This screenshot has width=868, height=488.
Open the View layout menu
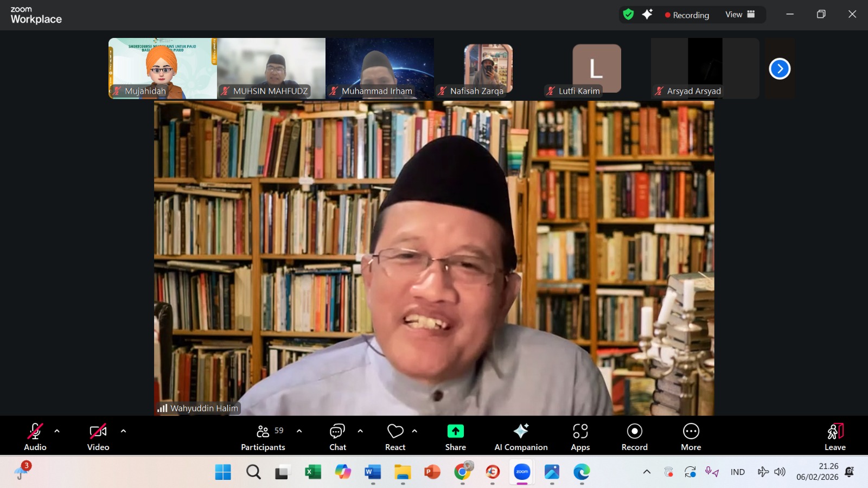click(740, 15)
